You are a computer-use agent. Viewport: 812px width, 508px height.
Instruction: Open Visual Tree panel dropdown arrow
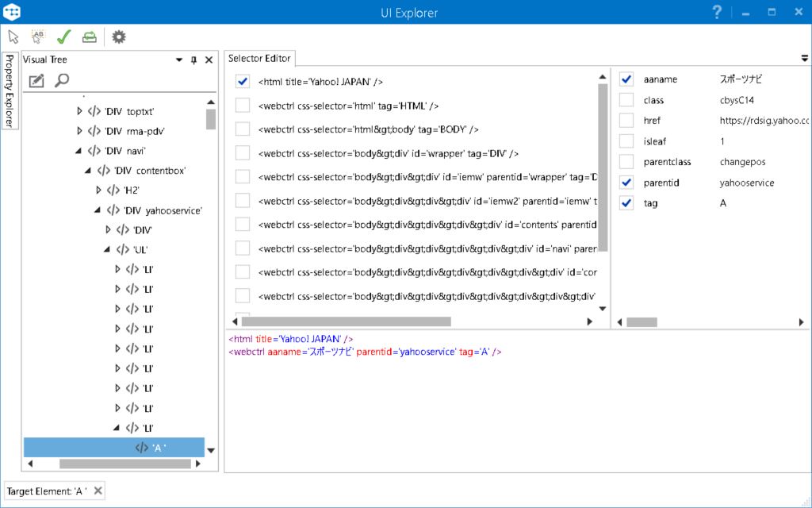point(179,60)
